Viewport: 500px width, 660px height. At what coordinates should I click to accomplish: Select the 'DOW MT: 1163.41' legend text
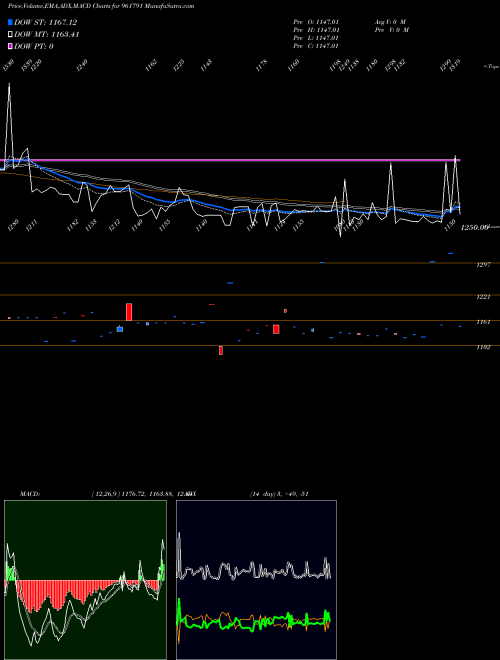tap(46, 34)
